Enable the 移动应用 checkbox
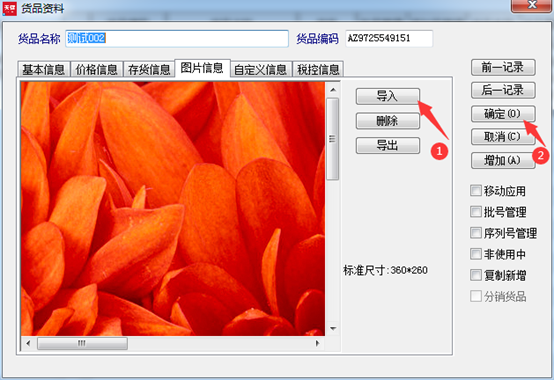 coord(476,190)
